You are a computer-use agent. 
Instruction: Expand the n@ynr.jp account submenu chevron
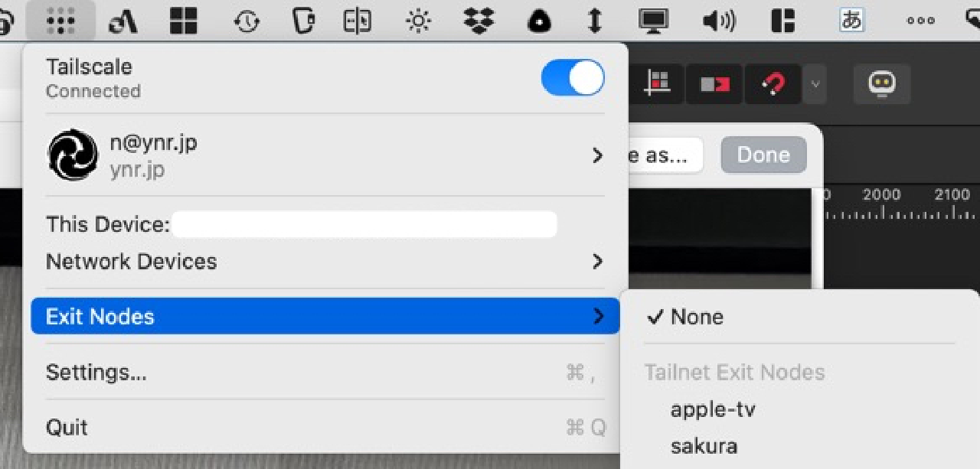tap(597, 155)
